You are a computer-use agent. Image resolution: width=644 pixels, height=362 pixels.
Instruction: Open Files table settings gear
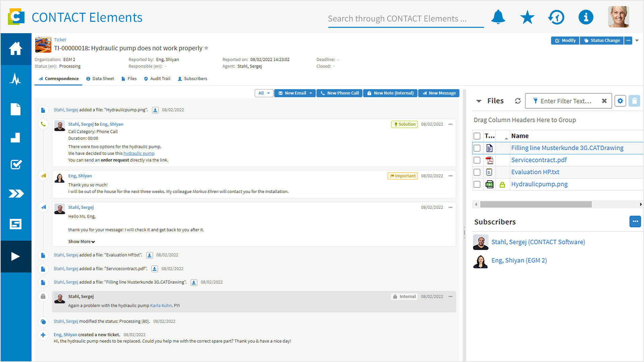pos(620,101)
